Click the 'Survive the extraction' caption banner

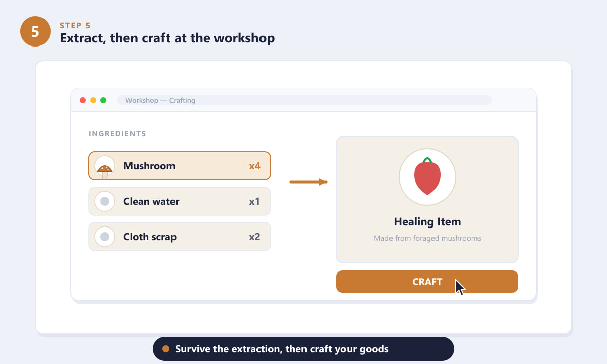[303, 349]
